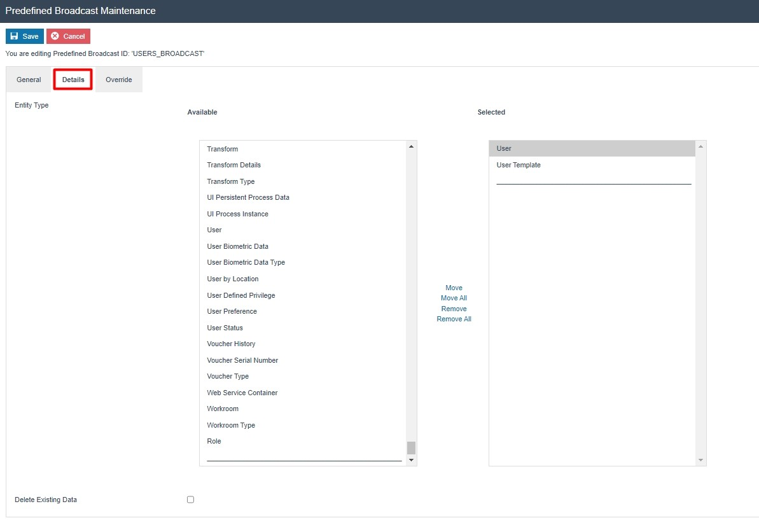Click the Available list down scroll arrow

411,459
